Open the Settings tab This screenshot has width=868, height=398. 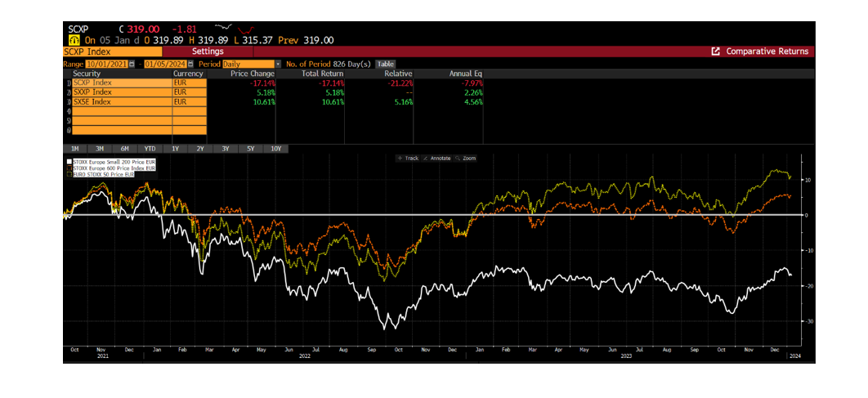coord(208,51)
